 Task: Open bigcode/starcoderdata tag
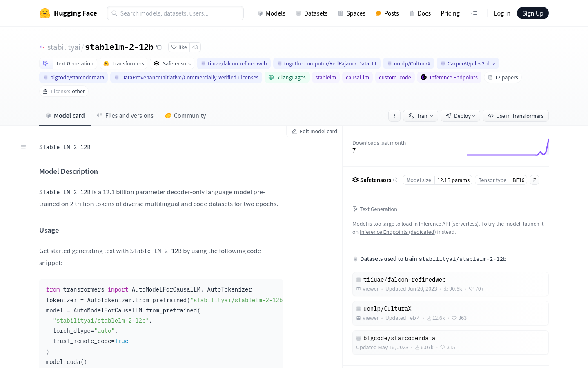(73, 77)
